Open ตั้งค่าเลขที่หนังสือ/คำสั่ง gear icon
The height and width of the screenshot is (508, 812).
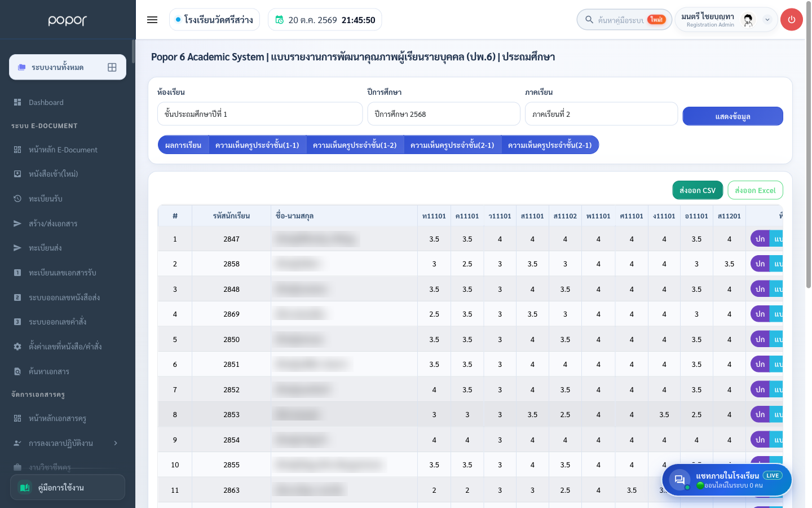17,347
